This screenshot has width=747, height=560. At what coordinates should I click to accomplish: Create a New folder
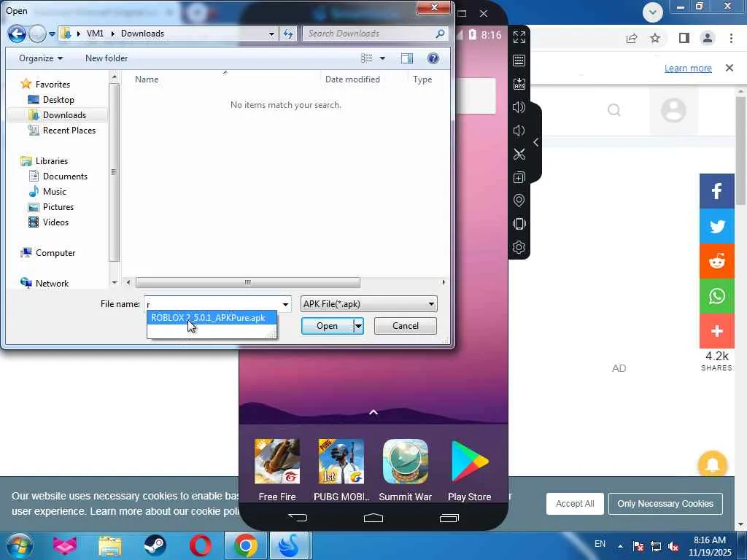pyautogui.click(x=107, y=58)
